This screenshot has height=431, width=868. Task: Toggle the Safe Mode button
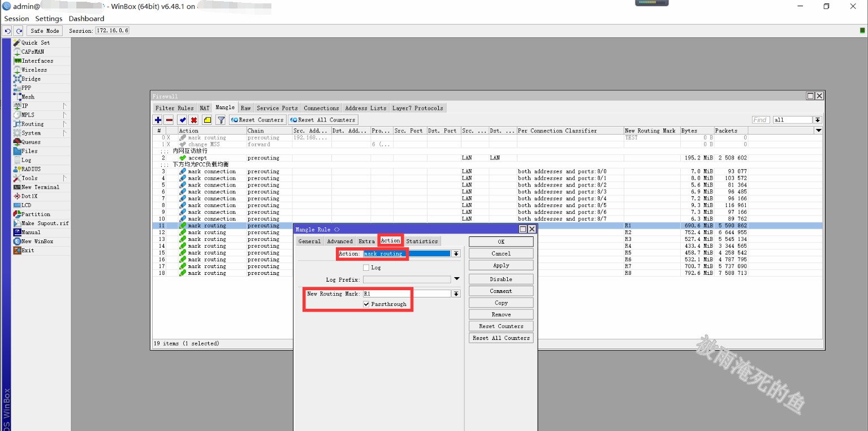click(45, 31)
